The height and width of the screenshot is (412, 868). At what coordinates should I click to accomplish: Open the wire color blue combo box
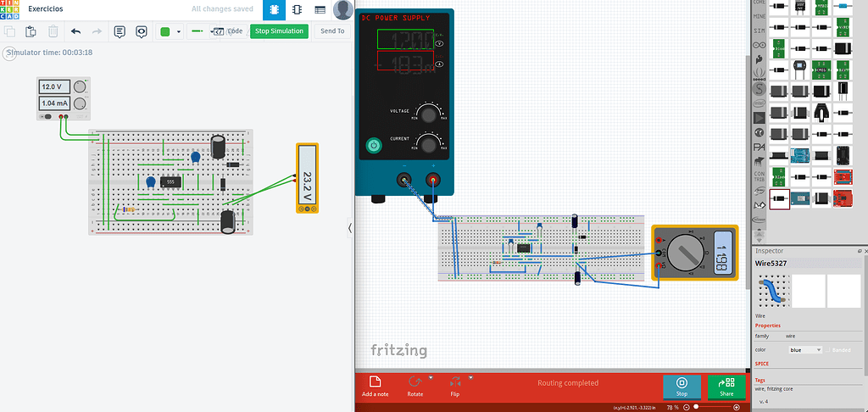point(805,349)
